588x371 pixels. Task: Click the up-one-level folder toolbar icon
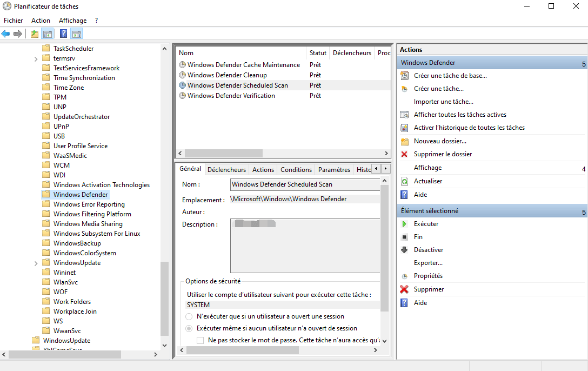35,34
